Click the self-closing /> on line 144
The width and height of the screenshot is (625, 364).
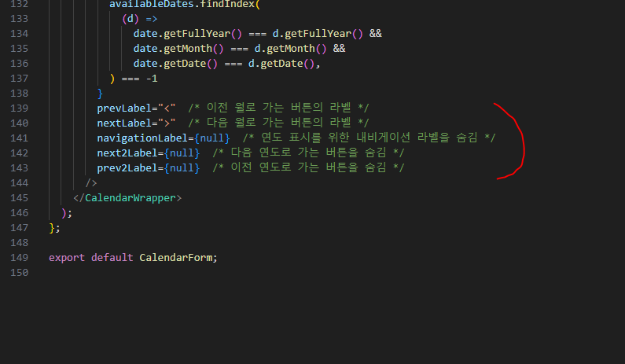tap(91, 183)
